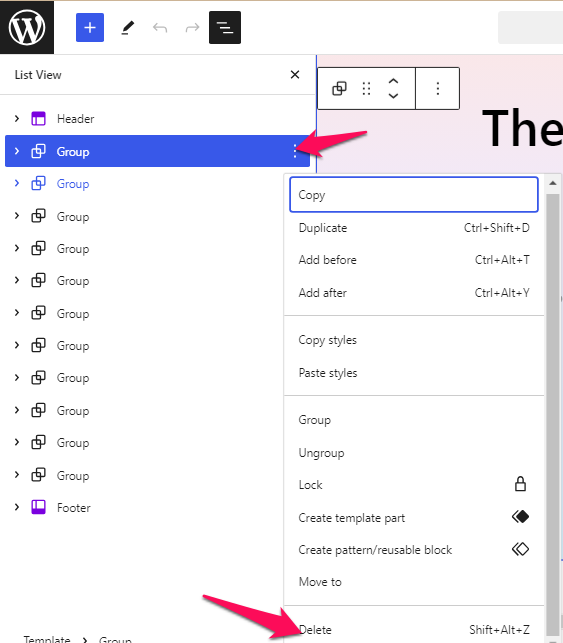563x643 pixels.
Task: Select Ungroup in the options menu
Action: 414,453
